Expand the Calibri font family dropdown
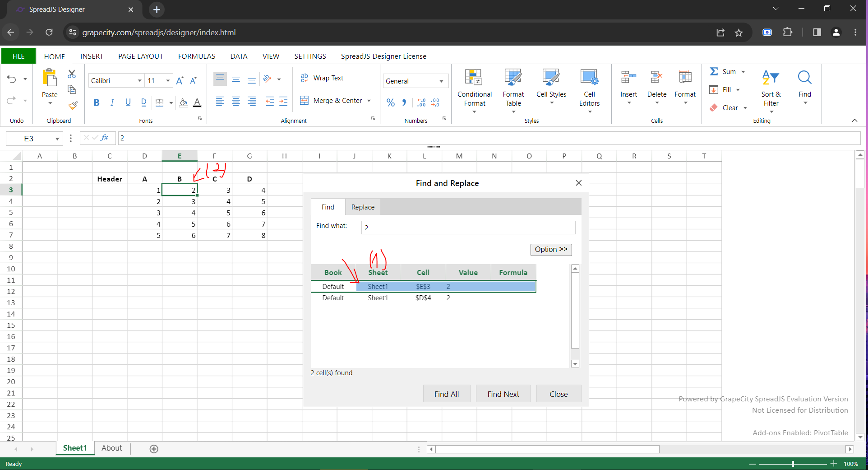The image size is (868, 470). click(x=139, y=81)
